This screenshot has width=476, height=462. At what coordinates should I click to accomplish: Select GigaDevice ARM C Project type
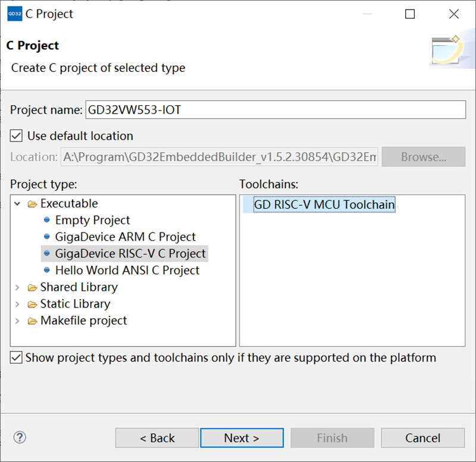click(125, 237)
